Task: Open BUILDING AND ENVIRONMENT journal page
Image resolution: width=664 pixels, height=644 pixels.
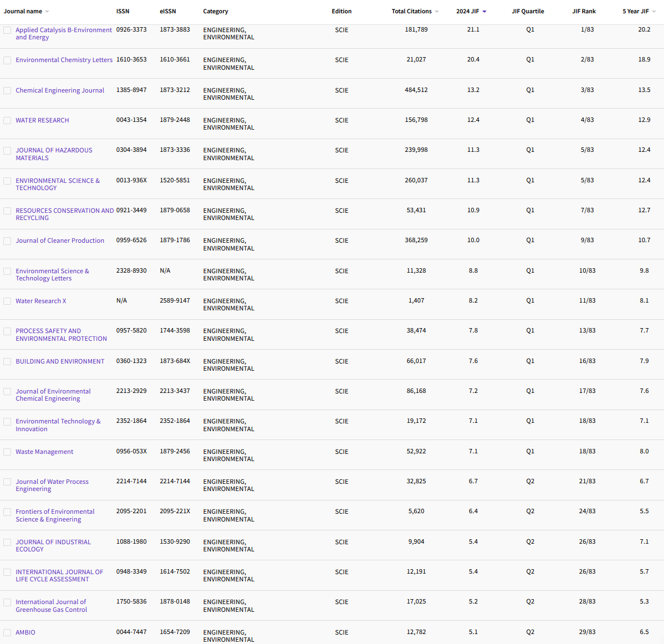Action: click(x=60, y=361)
